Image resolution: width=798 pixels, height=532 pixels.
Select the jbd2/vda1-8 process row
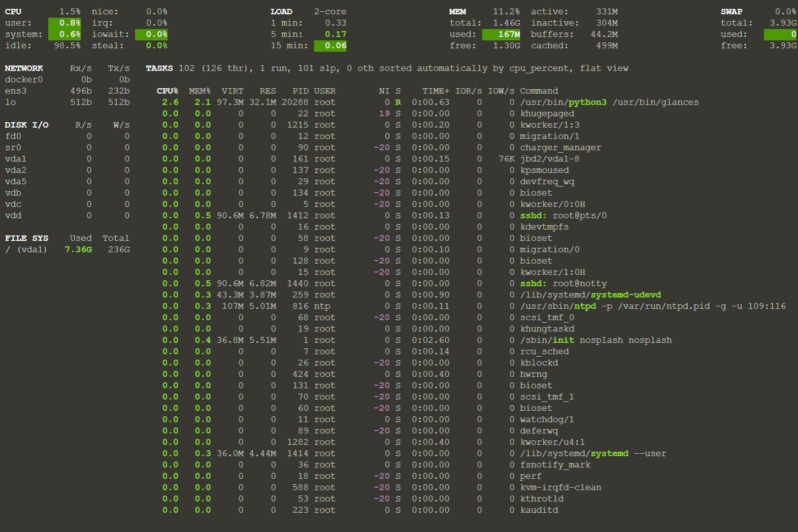(x=371, y=159)
